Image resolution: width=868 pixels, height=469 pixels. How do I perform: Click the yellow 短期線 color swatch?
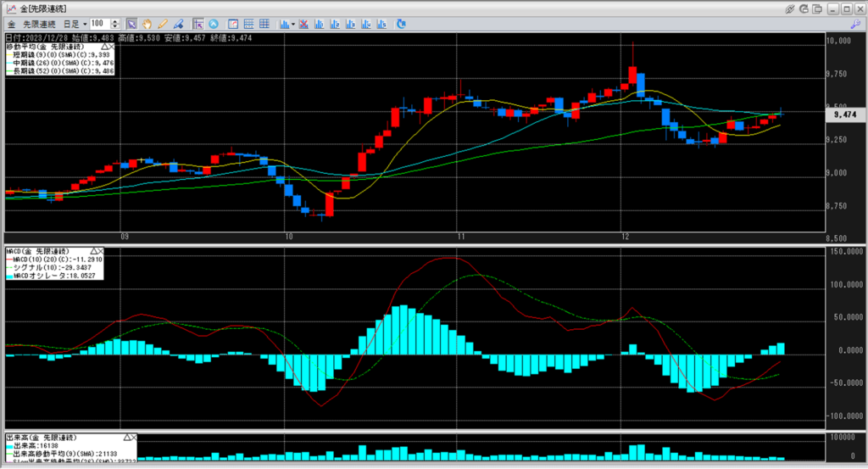(x=8, y=55)
